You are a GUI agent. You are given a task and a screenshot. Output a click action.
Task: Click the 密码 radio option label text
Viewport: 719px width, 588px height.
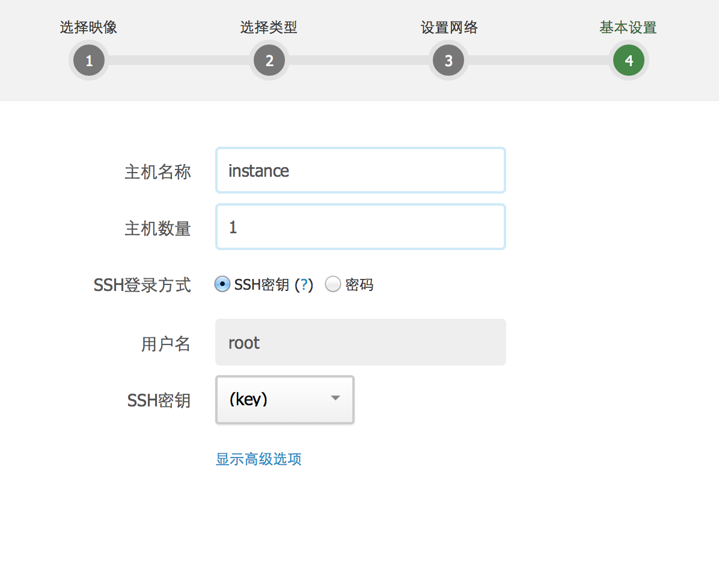(359, 285)
